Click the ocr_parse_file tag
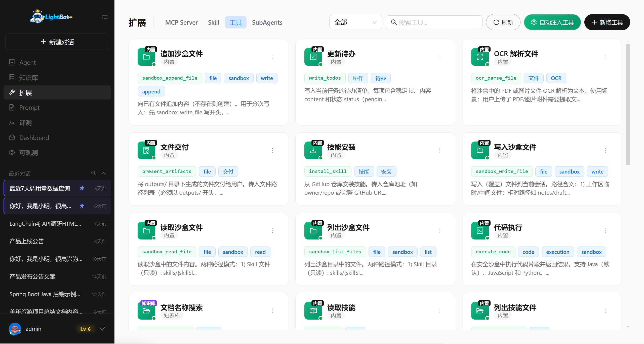 pos(496,78)
